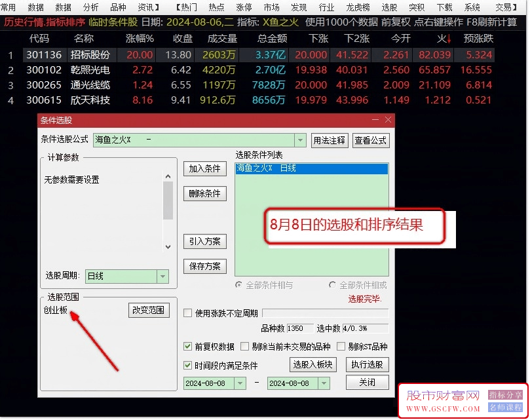The width and height of the screenshot is (530, 420).
Task: Open the 品种 menu
Action: coord(119,7)
